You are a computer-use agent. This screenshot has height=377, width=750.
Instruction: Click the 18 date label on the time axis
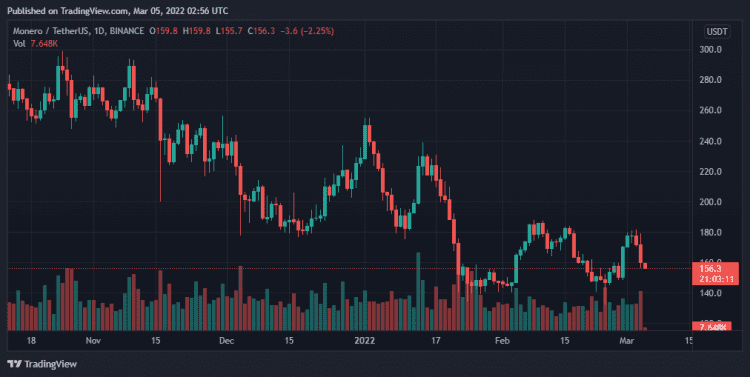click(x=31, y=341)
